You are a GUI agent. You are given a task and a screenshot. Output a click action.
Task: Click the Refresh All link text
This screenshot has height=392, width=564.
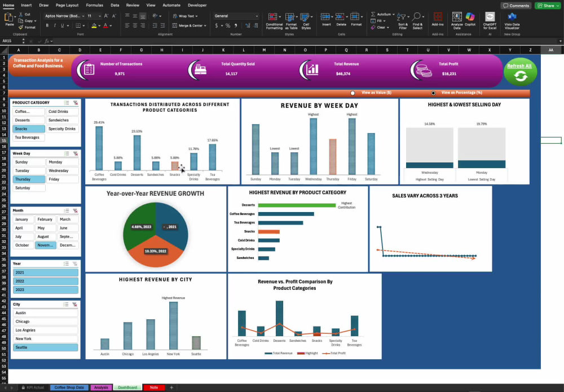pyautogui.click(x=519, y=66)
